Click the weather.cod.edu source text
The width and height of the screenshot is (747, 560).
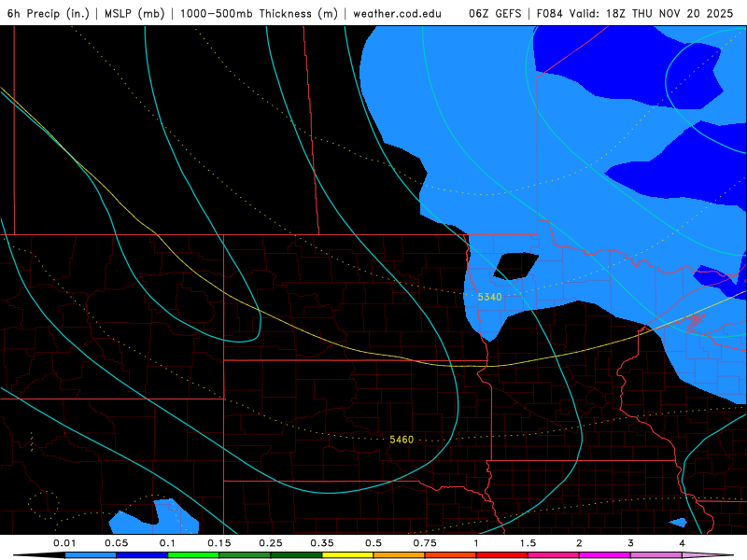click(x=397, y=13)
